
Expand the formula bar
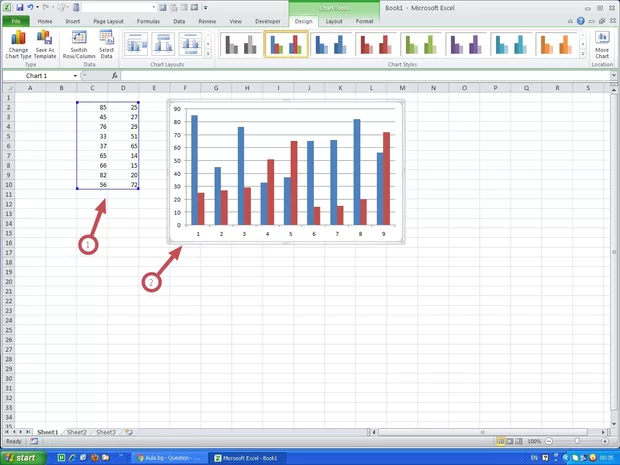pos(614,75)
